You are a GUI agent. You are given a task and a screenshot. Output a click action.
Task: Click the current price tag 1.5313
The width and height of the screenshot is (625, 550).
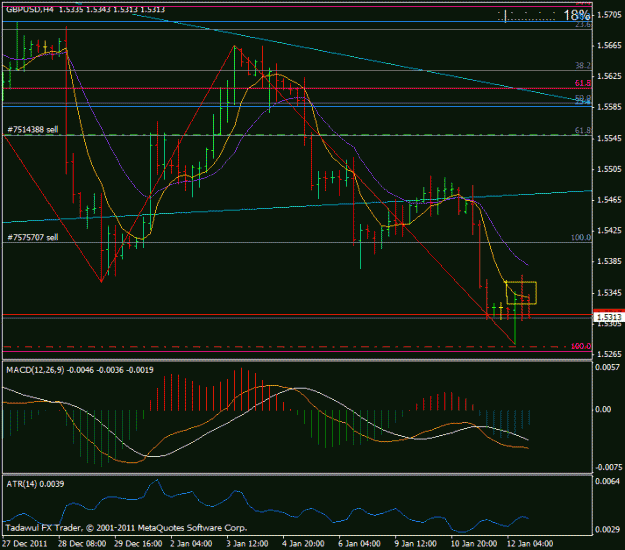[609, 317]
